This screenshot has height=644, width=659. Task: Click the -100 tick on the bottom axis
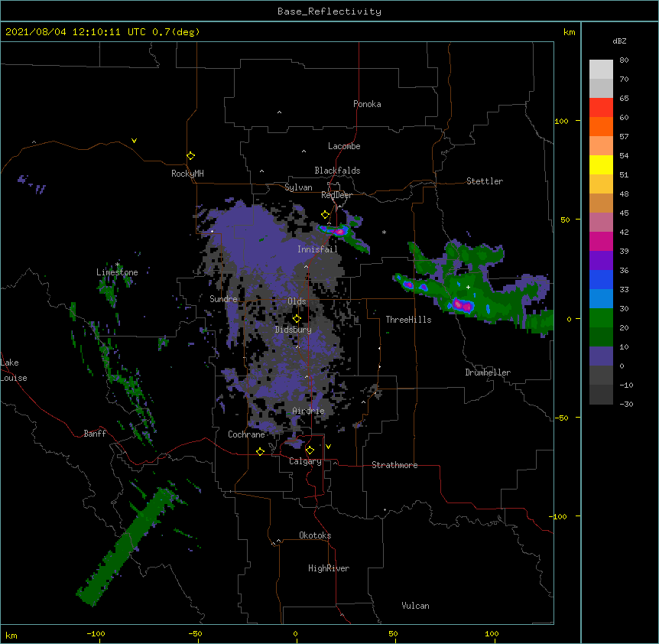pyautogui.click(x=96, y=633)
